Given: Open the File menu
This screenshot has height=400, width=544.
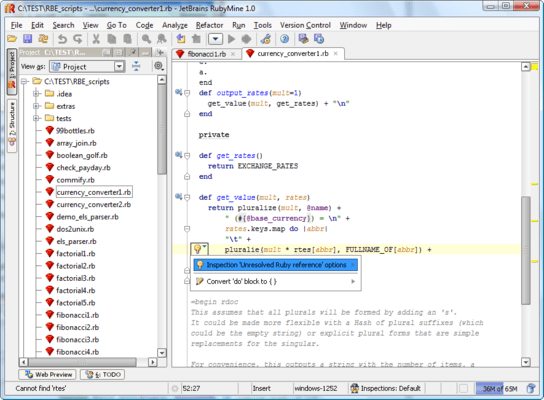Looking at the screenshot, I should 16,25.
